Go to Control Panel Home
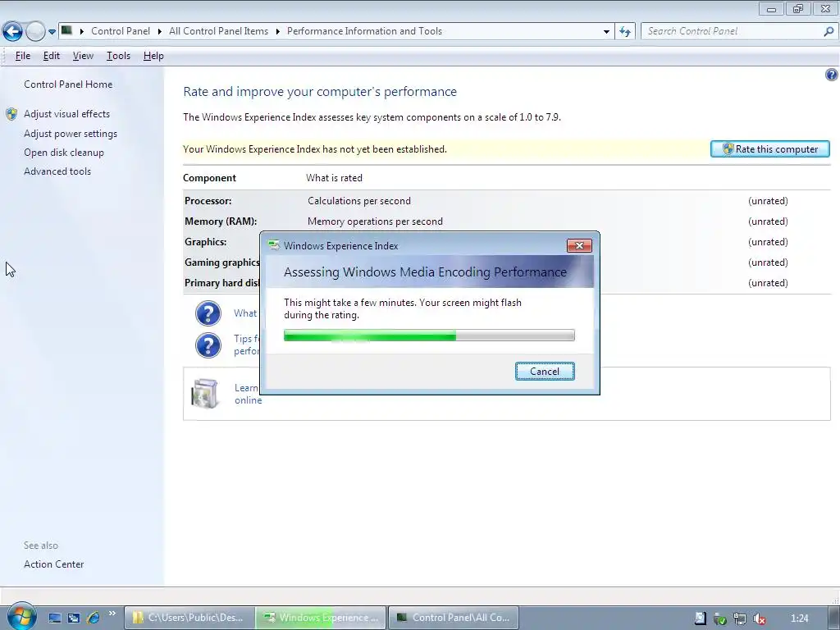The image size is (840, 630). (68, 84)
